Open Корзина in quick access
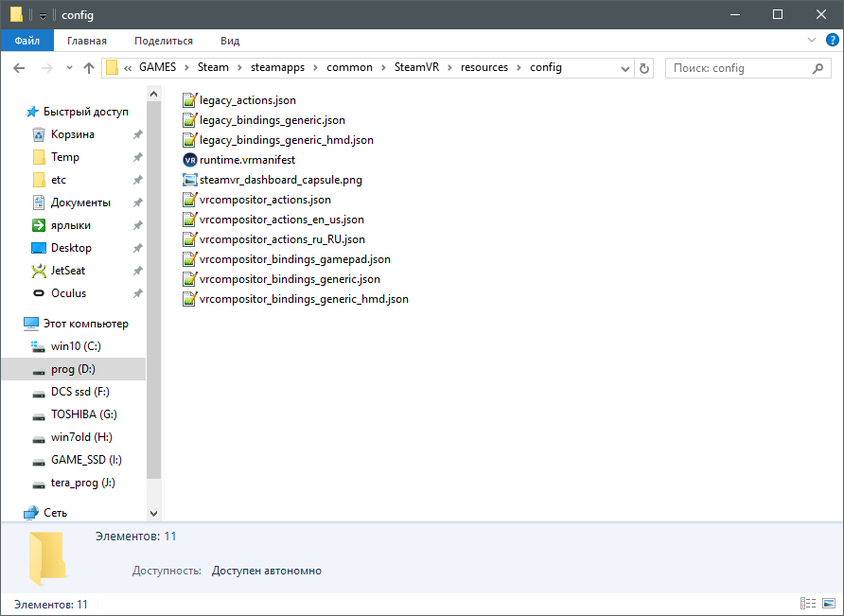Viewport: 844px width, 616px height. (72, 134)
